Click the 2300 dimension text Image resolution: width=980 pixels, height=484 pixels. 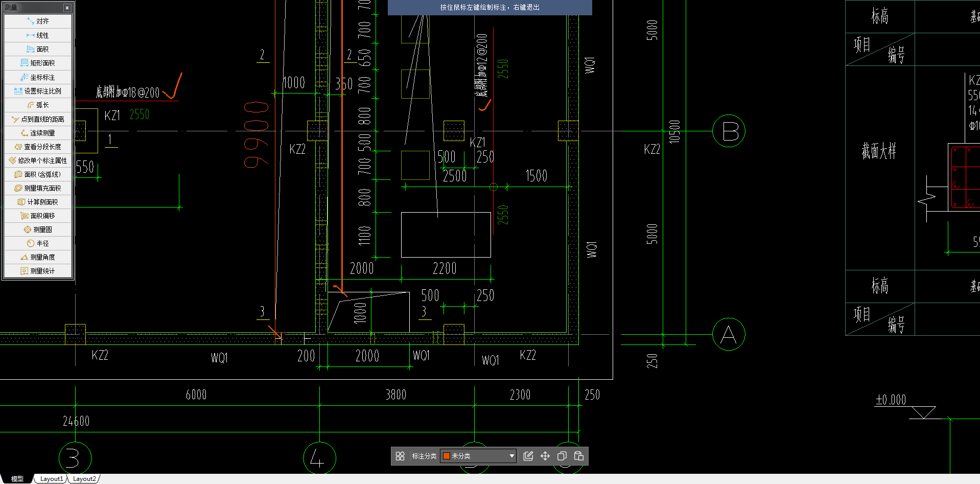point(520,395)
